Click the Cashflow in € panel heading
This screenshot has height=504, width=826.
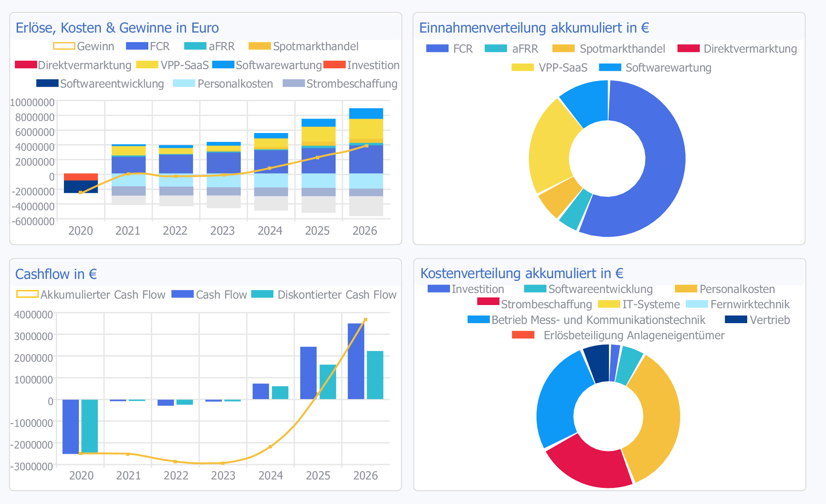(x=56, y=274)
